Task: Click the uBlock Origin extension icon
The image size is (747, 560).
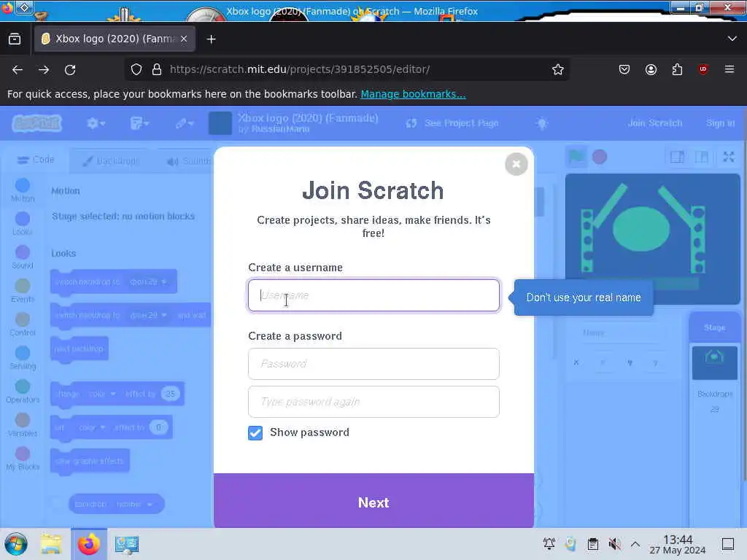Action: [x=703, y=70]
